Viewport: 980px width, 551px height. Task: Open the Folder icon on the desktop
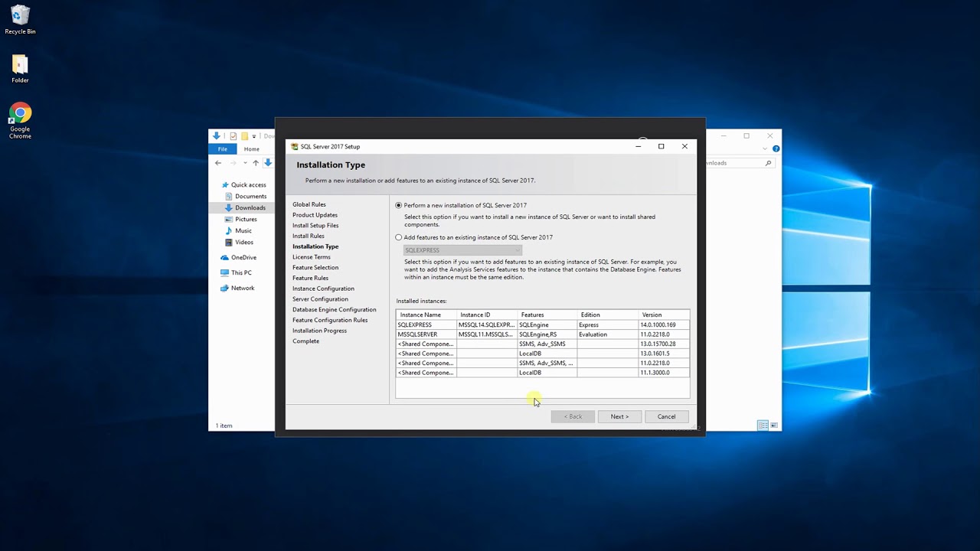click(20, 68)
